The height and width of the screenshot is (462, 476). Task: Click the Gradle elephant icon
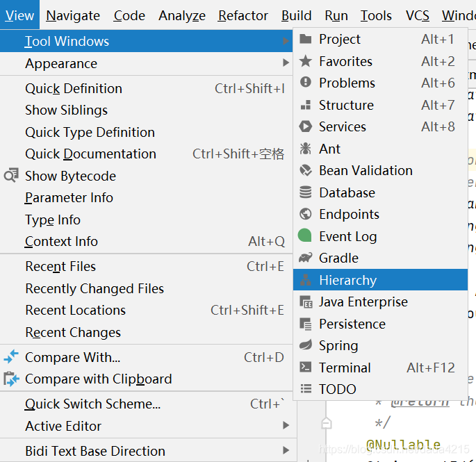(x=305, y=258)
